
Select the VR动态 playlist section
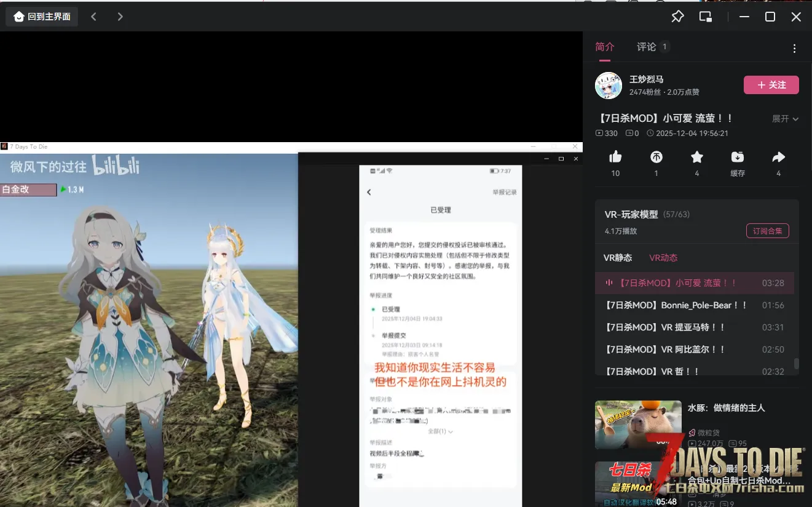[x=663, y=258]
